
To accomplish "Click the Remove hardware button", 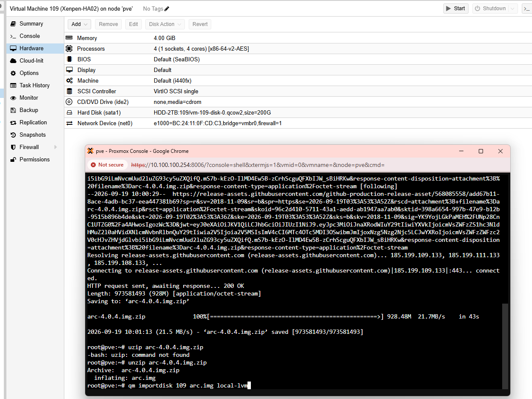I will click(x=108, y=24).
